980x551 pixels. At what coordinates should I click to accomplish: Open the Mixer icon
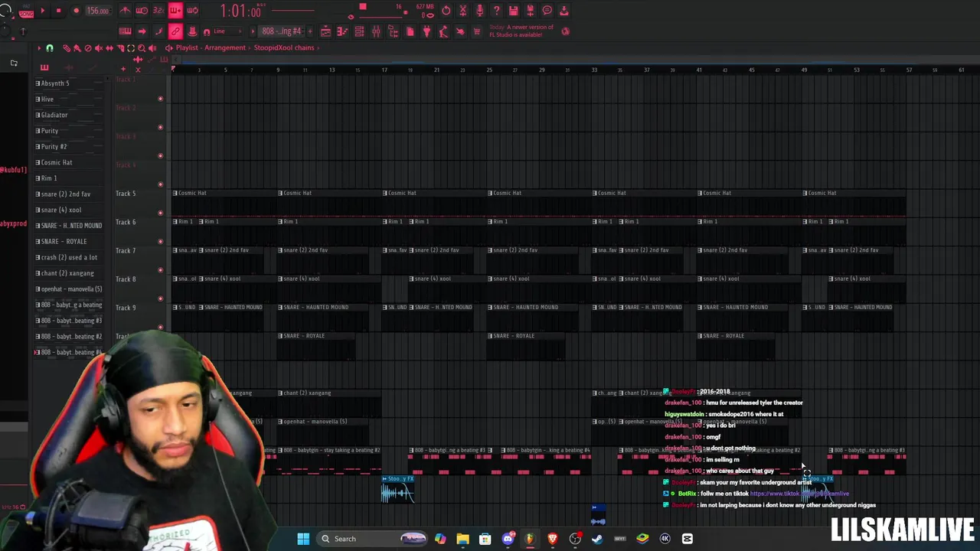pos(376,31)
